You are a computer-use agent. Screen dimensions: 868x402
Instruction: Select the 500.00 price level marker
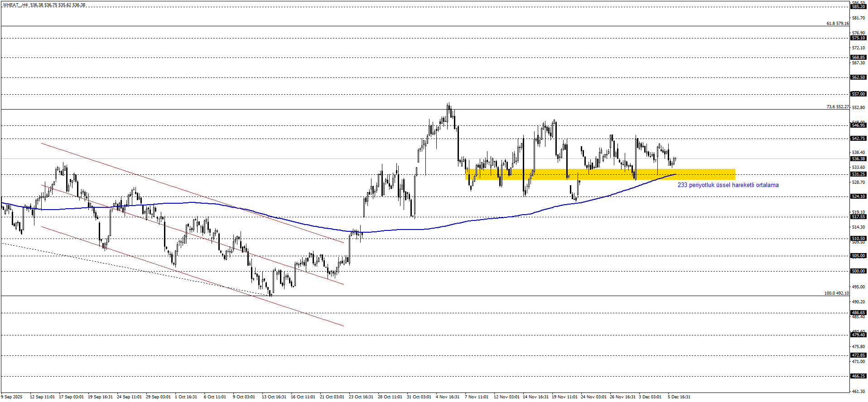pyautogui.click(x=858, y=271)
